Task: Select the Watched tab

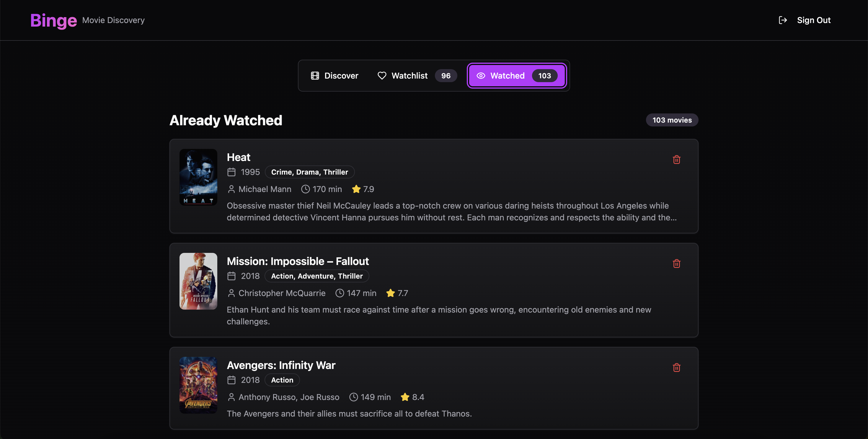Action: (x=517, y=76)
